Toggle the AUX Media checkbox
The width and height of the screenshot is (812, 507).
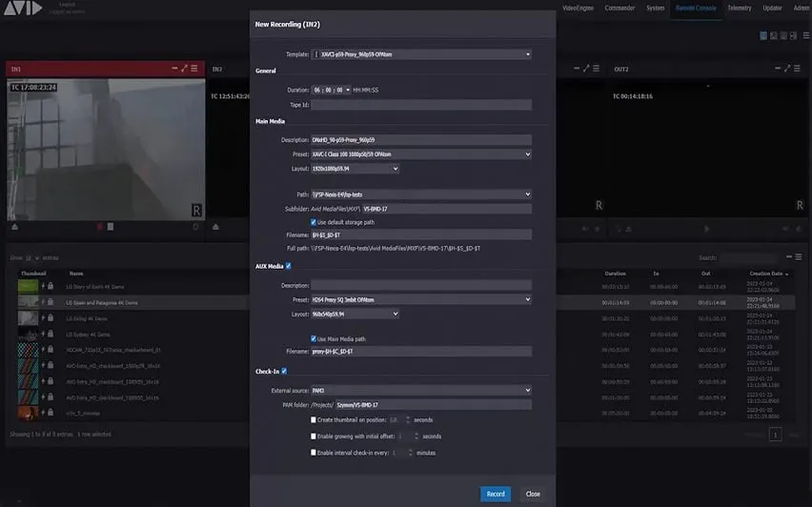(x=289, y=266)
